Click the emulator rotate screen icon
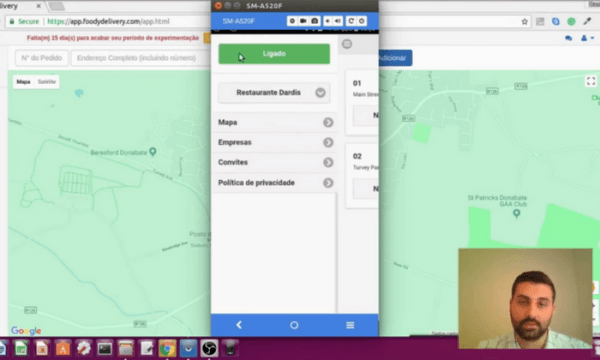 351,21
